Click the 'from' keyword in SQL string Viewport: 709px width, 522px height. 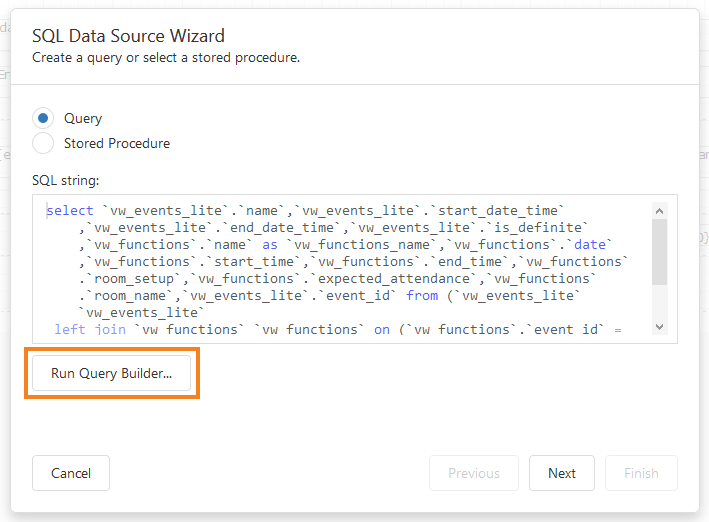tap(422, 296)
